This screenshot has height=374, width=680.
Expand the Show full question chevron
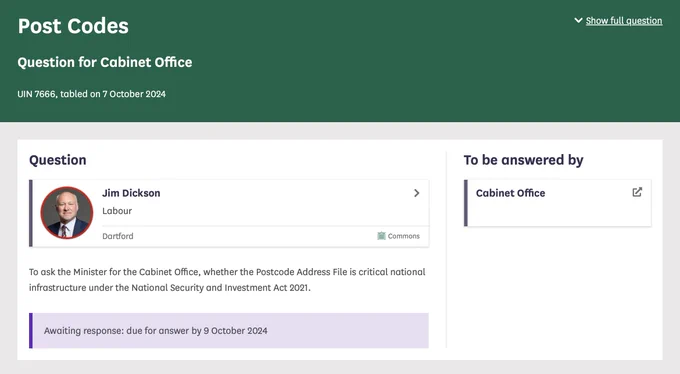click(578, 20)
